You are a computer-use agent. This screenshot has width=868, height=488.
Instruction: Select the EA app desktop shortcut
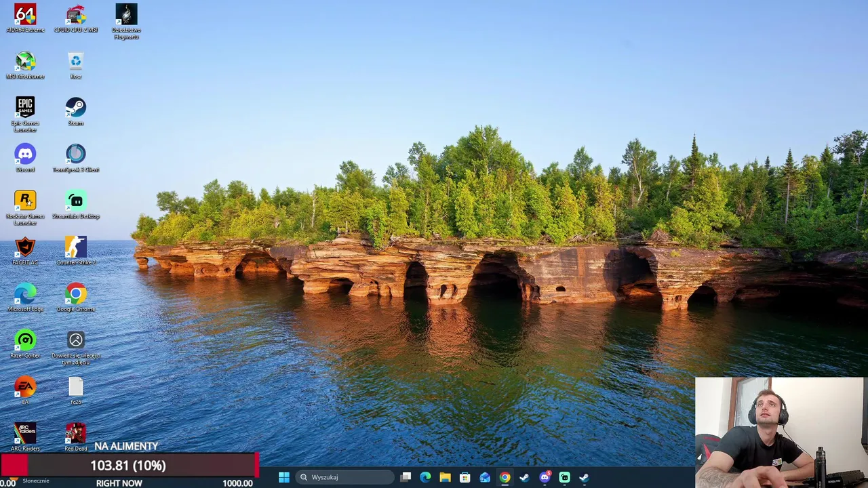coord(25,390)
